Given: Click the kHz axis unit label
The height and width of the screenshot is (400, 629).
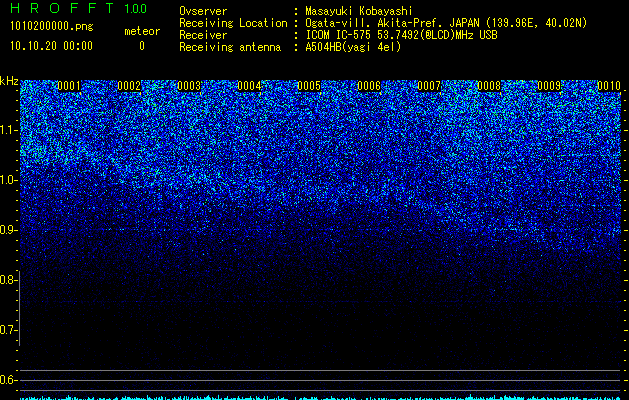Looking at the screenshot, I should pyautogui.click(x=9, y=81).
